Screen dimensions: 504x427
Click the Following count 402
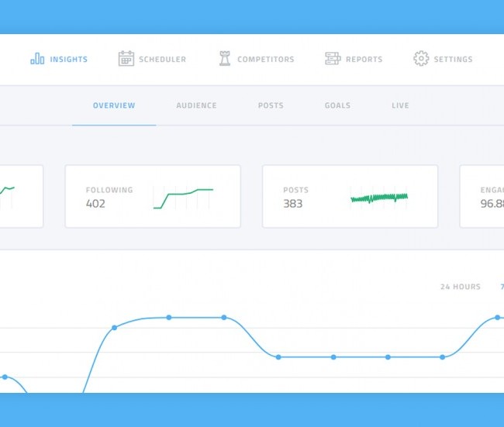[95, 204]
